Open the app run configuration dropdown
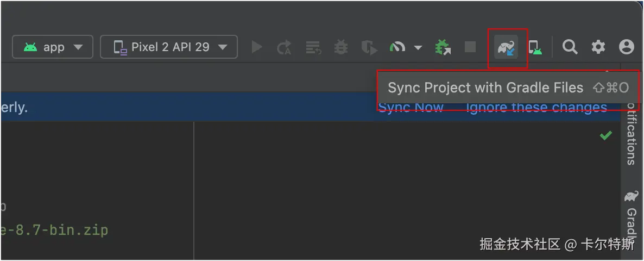This screenshot has height=261, width=644. [53, 47]
